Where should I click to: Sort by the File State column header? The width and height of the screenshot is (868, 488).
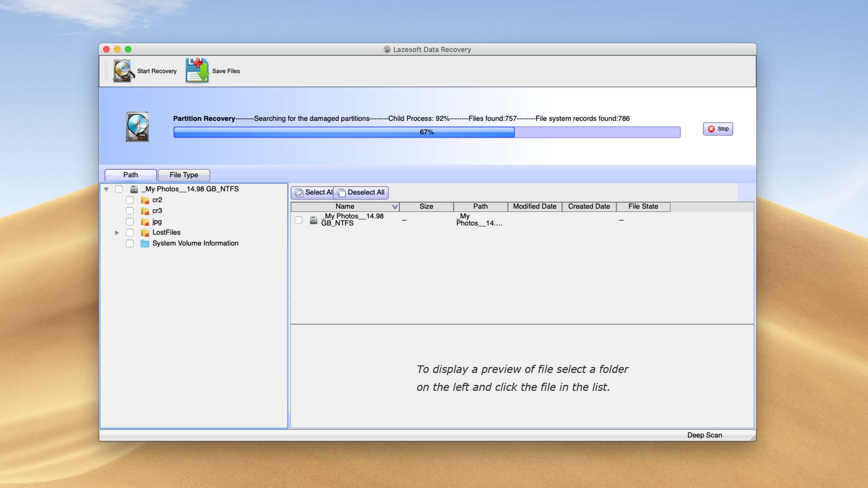[643, 206]
